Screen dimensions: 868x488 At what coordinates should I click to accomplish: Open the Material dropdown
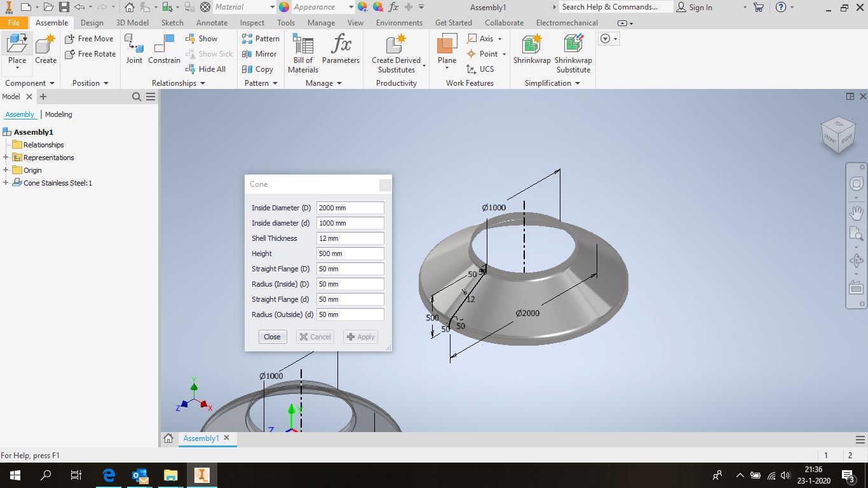(272, 7)
